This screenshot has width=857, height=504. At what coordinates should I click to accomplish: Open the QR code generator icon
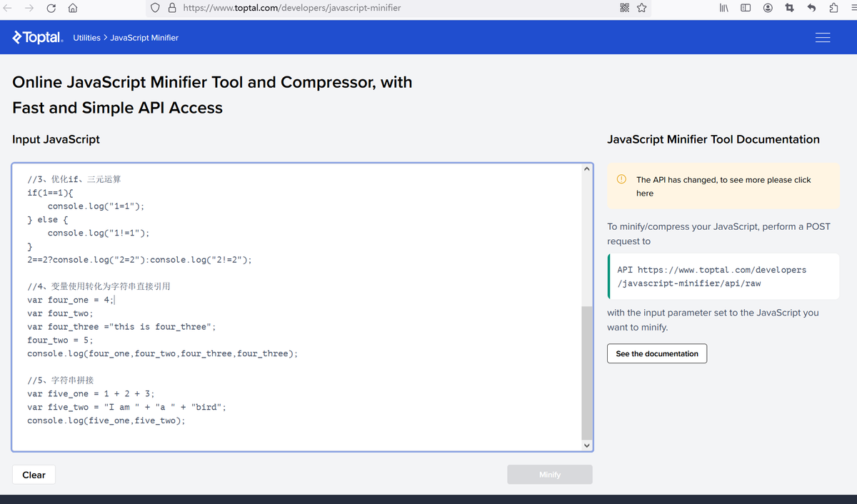pos(625,8)
